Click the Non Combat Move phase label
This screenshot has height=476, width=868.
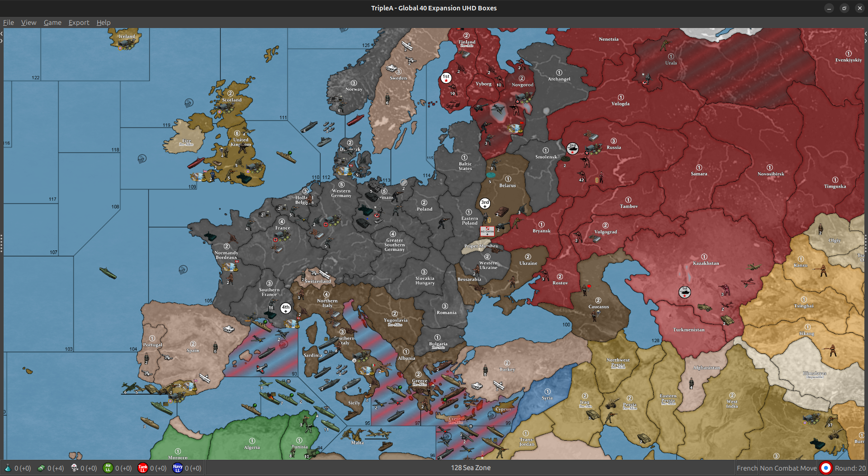[788, 468]
